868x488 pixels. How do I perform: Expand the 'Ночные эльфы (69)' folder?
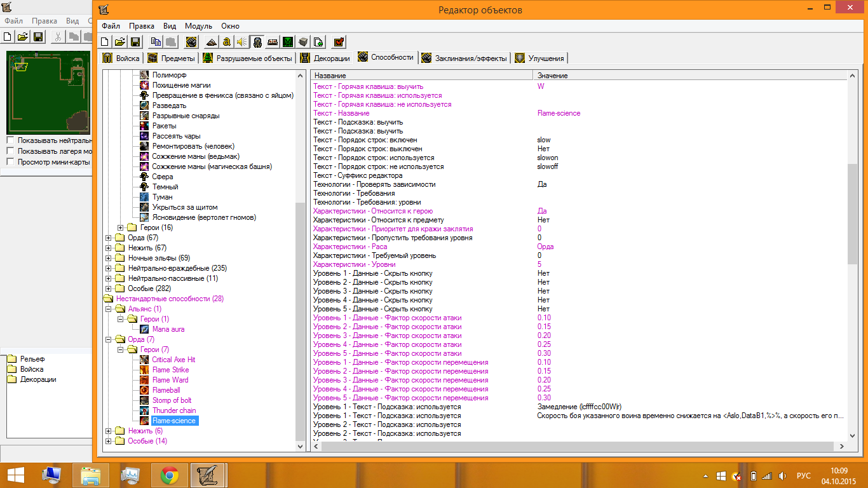point(109,258)
